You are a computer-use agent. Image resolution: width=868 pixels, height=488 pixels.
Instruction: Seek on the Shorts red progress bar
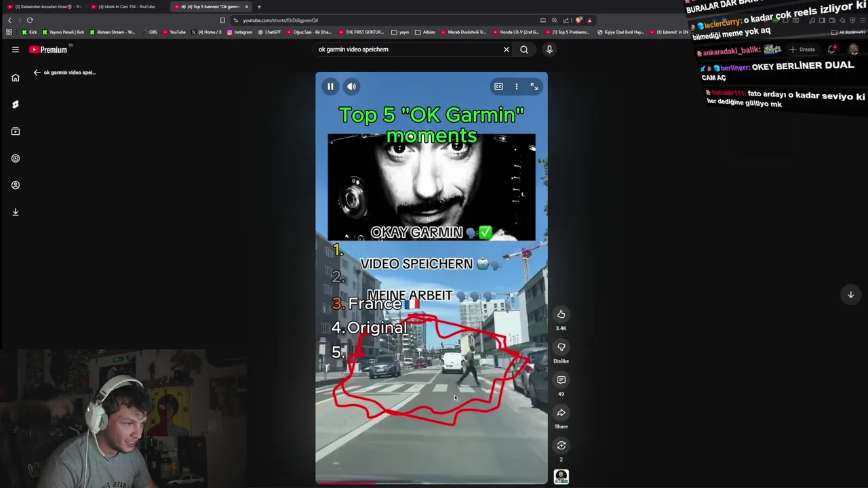(431, 483)
